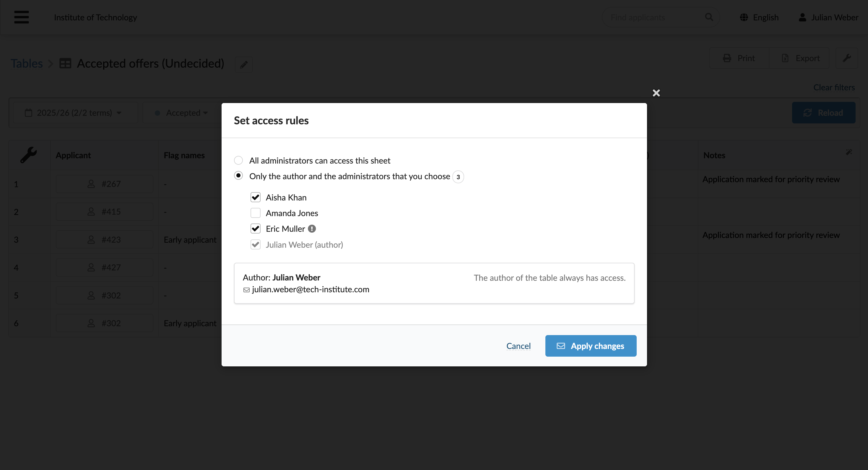
Task: Click row 3 priority review note
Action: point(771,235)
